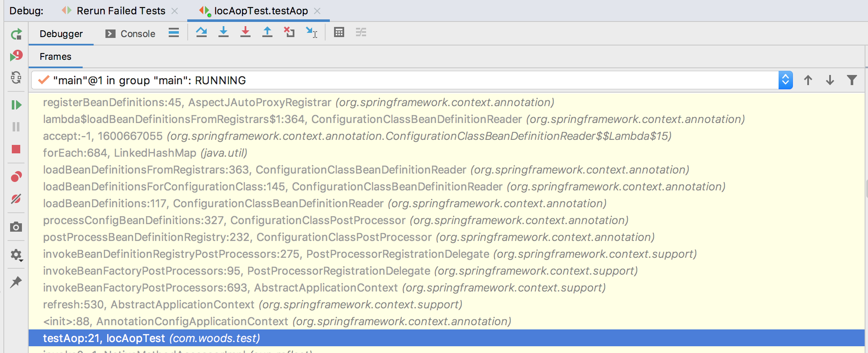This screenshot has width=868, height=353.
Task: Pause the running program
Action: point(16,127)
